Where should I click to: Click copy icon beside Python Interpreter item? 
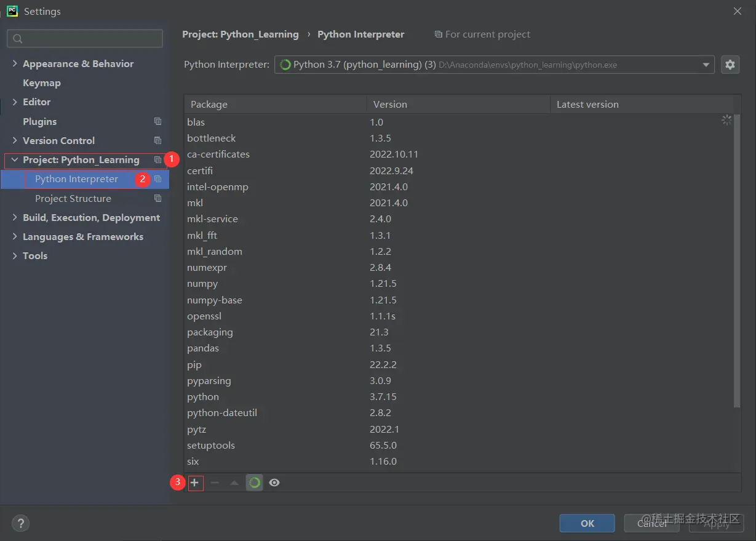click(x=157, y=179)
